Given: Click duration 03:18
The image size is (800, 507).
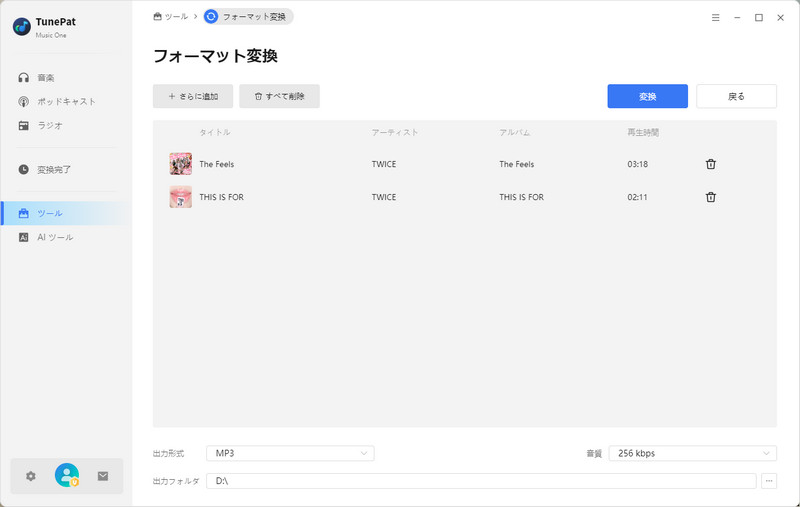Looking at the screenshot, I should (x=638, y=164).
